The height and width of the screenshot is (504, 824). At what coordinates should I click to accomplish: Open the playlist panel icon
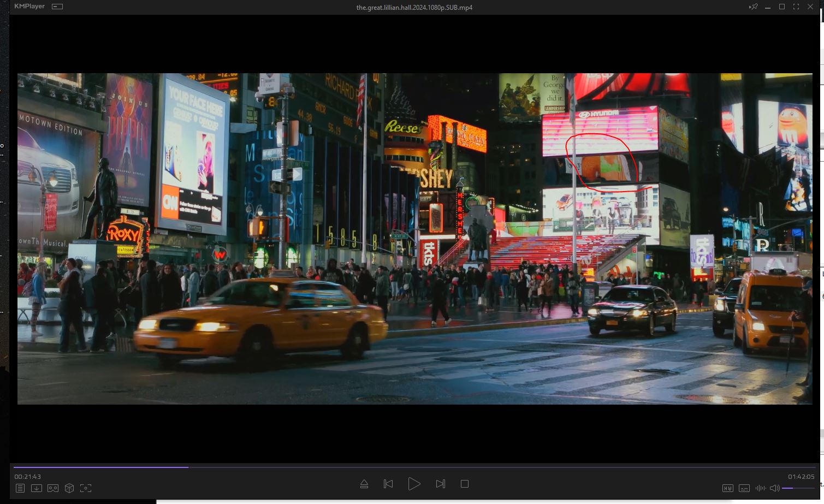[x=20, y=488]
